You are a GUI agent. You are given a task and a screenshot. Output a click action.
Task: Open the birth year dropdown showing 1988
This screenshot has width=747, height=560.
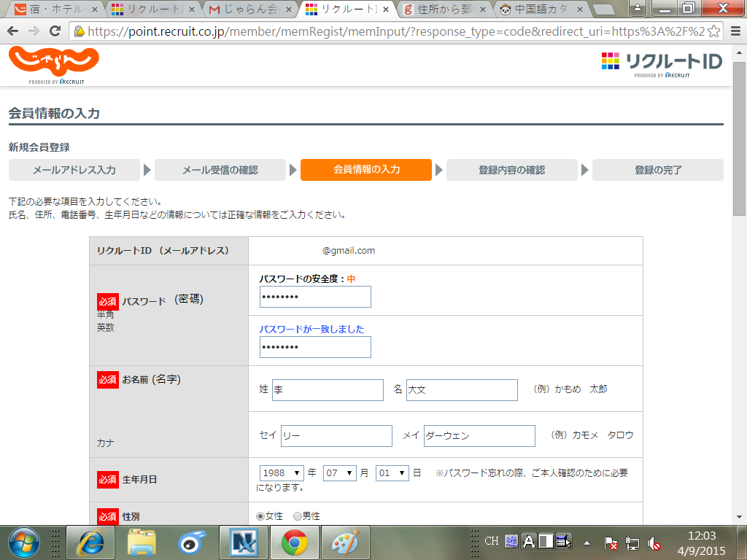[282, 472]
